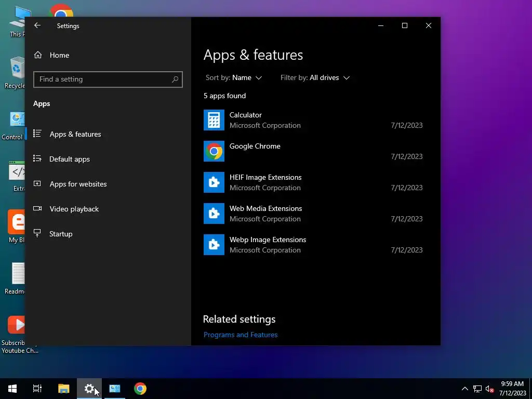Click the magnifier icon in the search box
Image resolution: width=532 pixels, height=399 pixels.
(175, 79)
